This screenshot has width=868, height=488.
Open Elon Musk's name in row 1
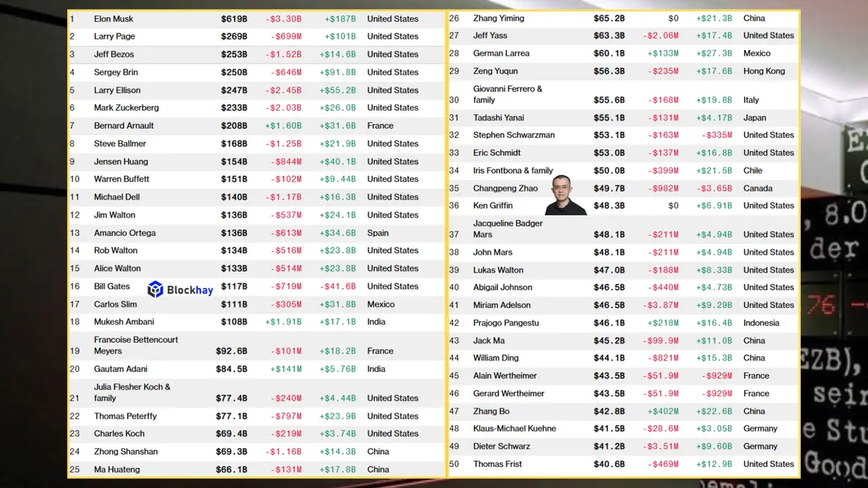pos(114,19)
